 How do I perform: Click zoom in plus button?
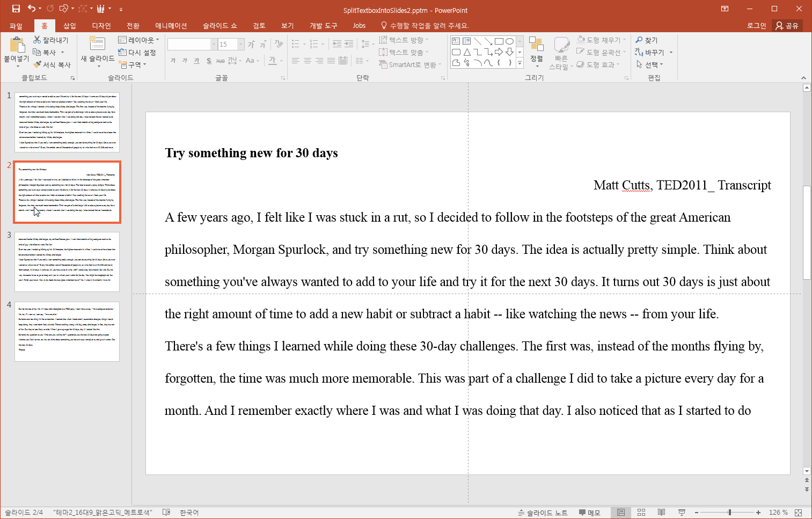(758, 513)
